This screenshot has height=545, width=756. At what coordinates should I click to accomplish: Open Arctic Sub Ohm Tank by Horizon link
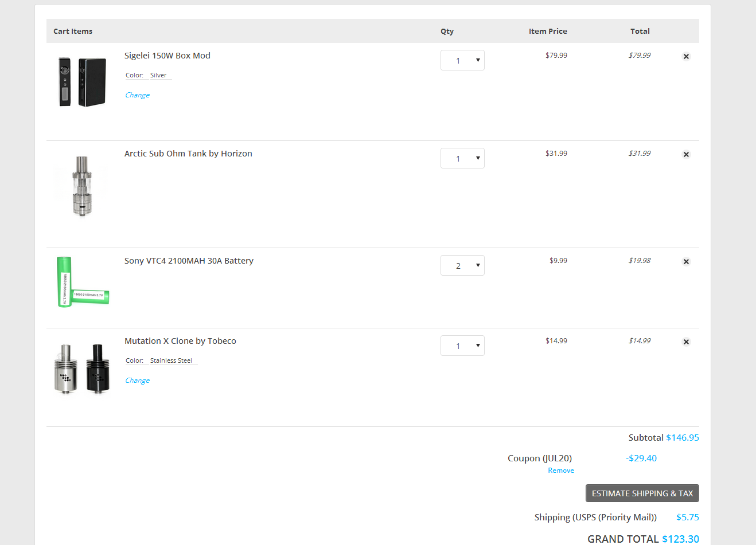pos(188,154)
